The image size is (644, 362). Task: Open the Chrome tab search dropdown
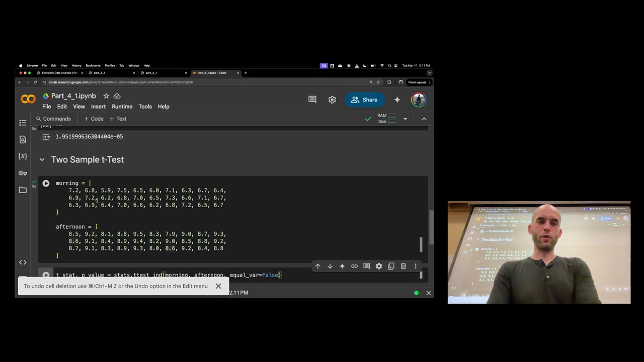(429, 73)
